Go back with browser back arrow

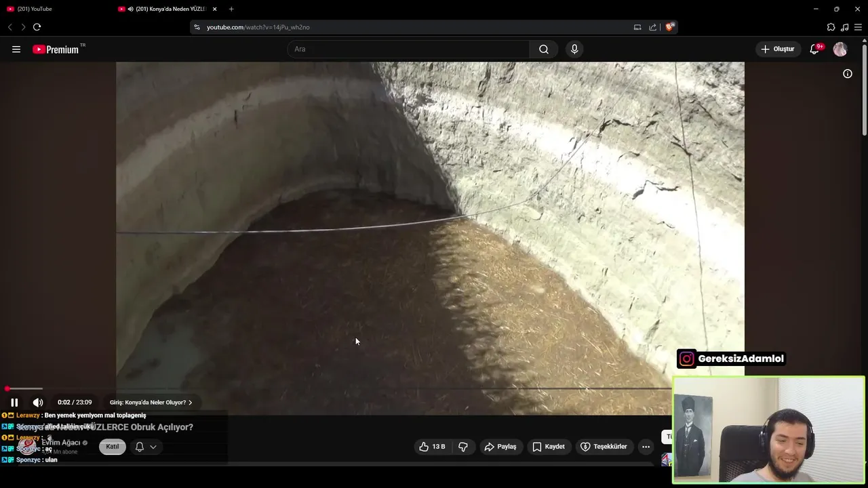[10, 27]
